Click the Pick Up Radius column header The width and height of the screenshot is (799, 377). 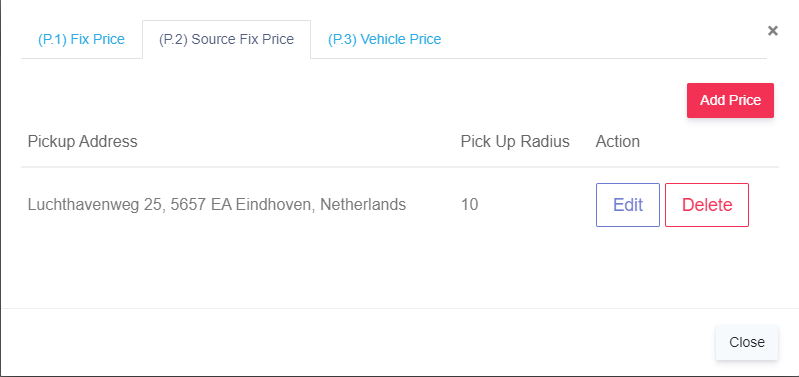coord(515,141)
